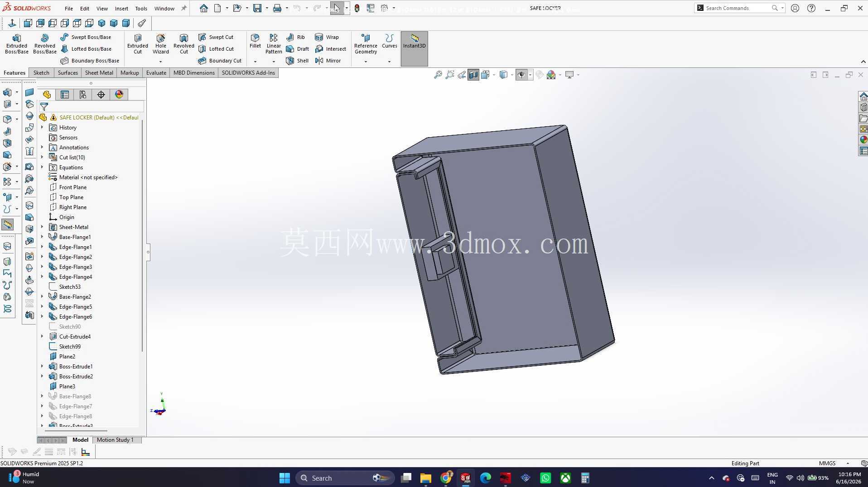Open Windows Start menu
Image resolution: width=868 pixels, height=487 pixels.
tap(285, 478)
